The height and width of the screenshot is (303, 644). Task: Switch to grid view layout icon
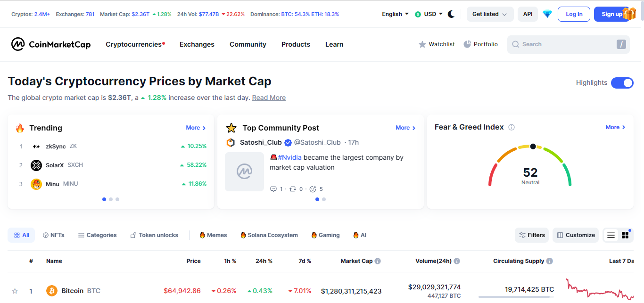coord(625,235)
